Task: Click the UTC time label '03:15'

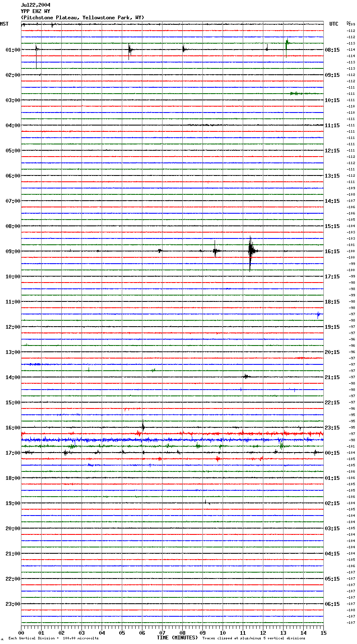Action: (332, 529)
